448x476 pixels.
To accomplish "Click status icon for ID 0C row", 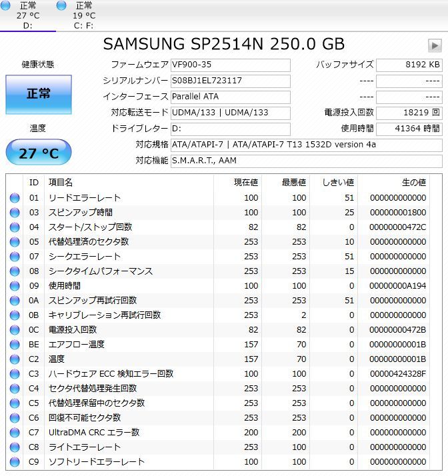I will (15, 330).
